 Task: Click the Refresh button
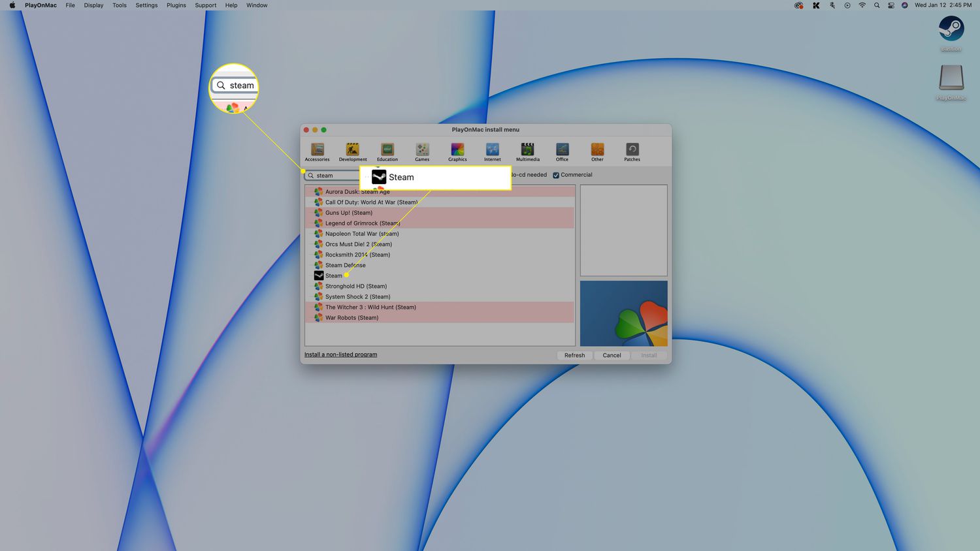574,355
